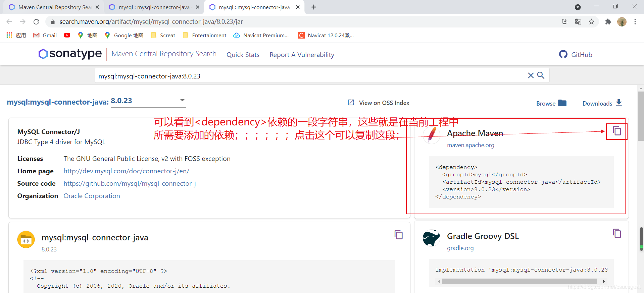
Task: Click the yellow POM file icon
Action: 26,239
